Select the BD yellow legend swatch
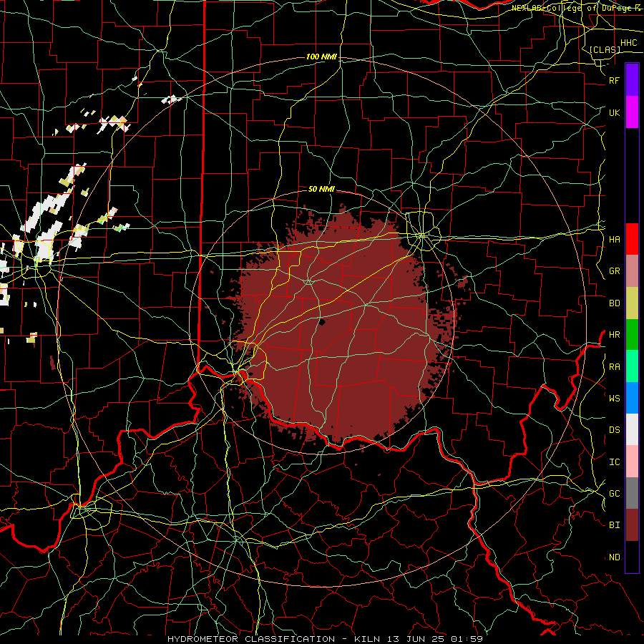 point(632,303)
